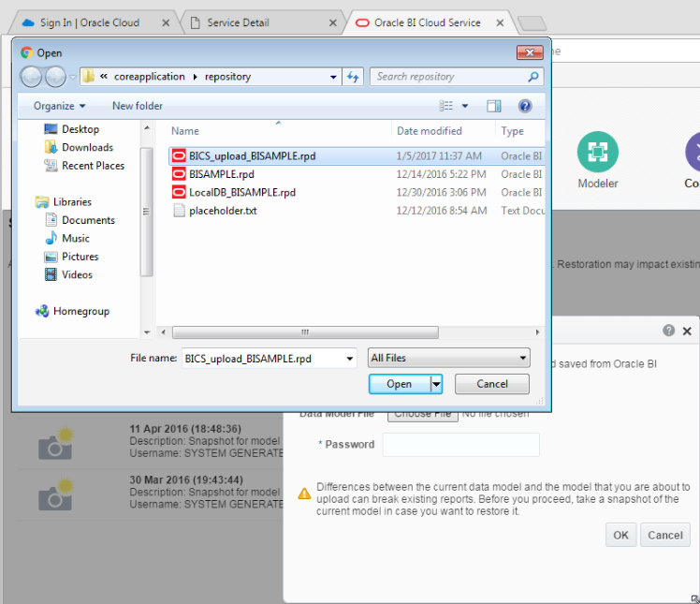This screenshot has width=700, height=604.
Task: Toggle the preview pane icon
Action: tap(494, 106)
